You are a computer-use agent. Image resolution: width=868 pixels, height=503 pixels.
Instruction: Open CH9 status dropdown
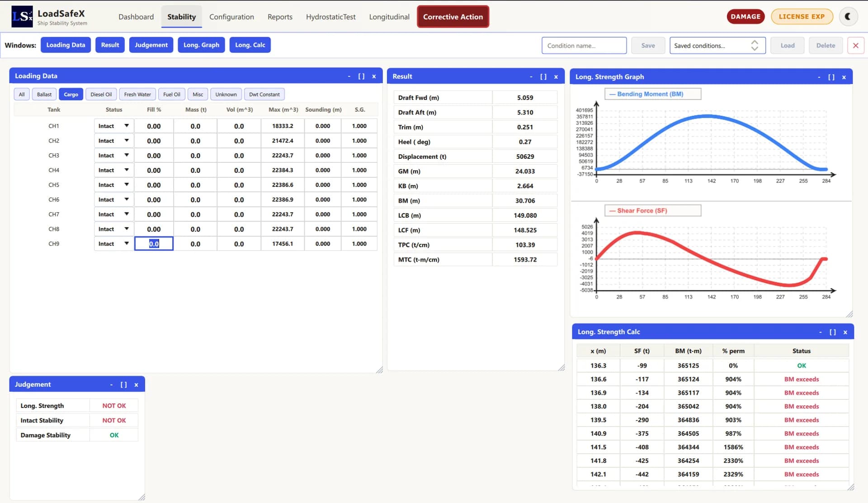click(x=113, y=244)
